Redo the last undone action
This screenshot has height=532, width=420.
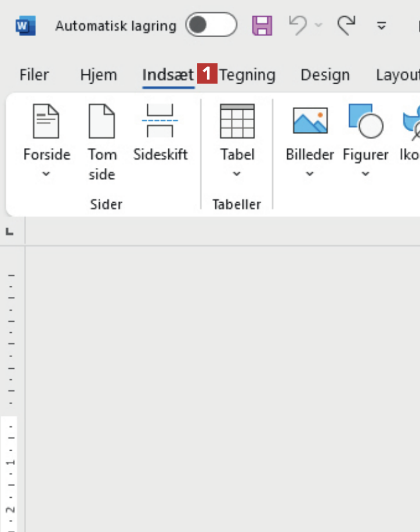(x=346, y=26)
